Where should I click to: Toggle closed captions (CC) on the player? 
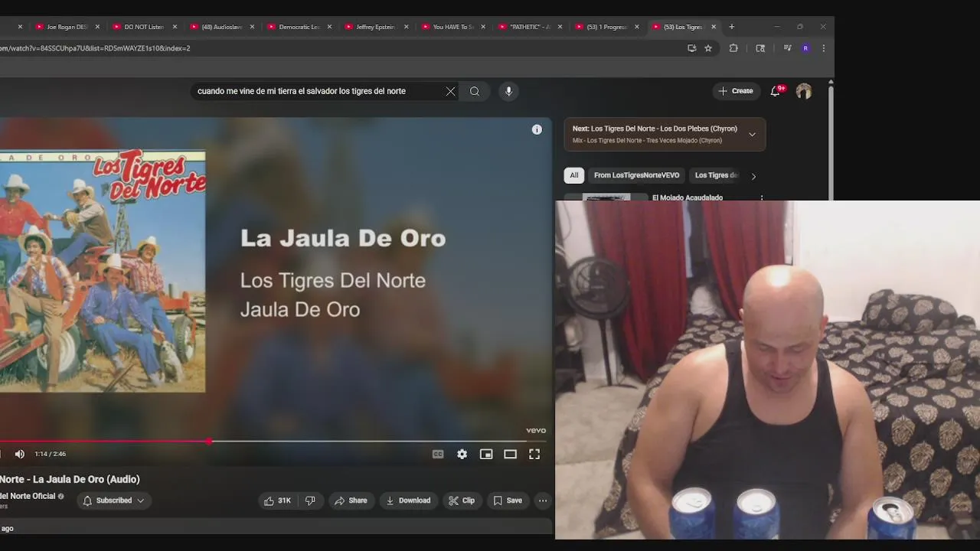438,454
